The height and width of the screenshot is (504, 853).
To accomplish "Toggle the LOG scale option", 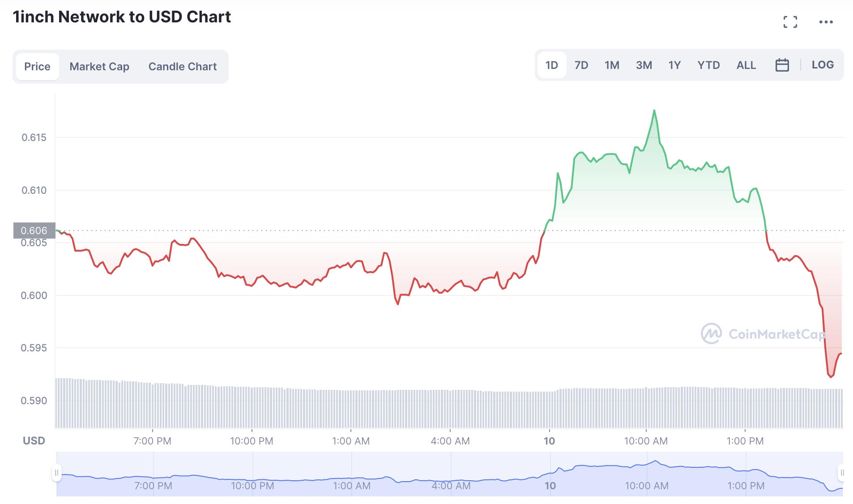I will pos(823,65).
